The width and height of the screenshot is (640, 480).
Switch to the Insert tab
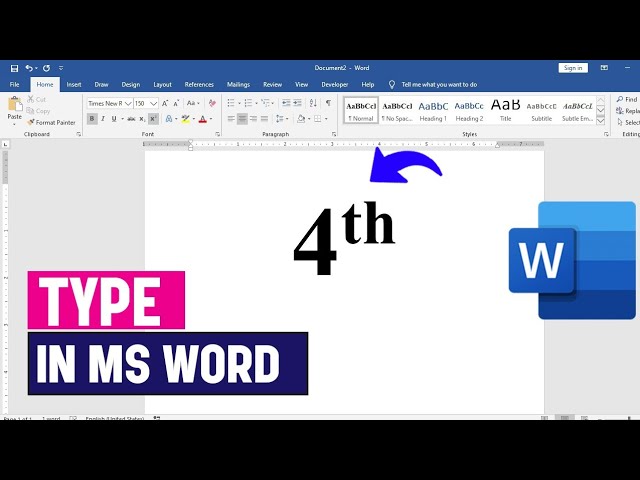coord(74,84)
